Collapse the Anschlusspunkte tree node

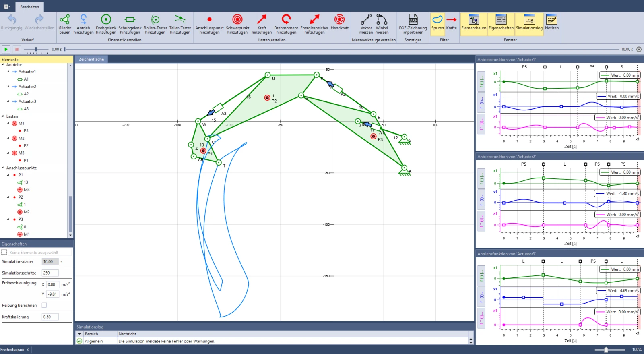point(3,168)
